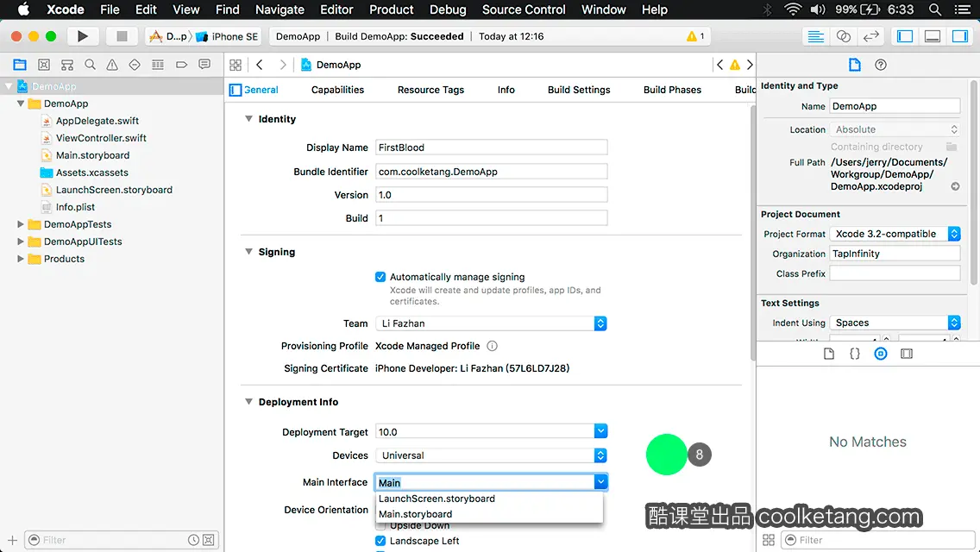Show the Quick Help inspector

pos(881,65)
